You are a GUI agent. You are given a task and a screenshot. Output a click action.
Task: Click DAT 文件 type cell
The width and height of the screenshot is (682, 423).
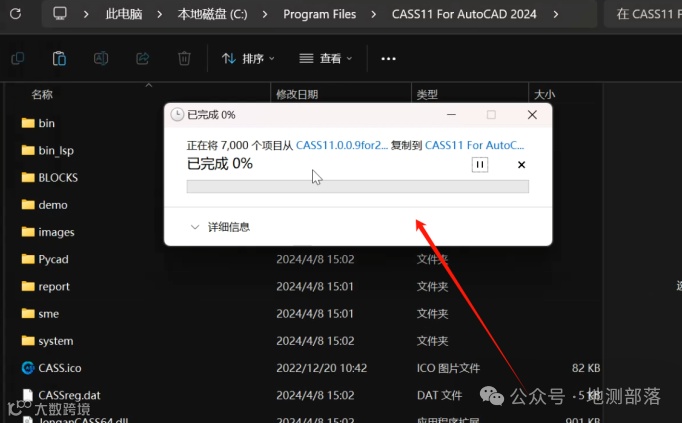coord(439,395)
